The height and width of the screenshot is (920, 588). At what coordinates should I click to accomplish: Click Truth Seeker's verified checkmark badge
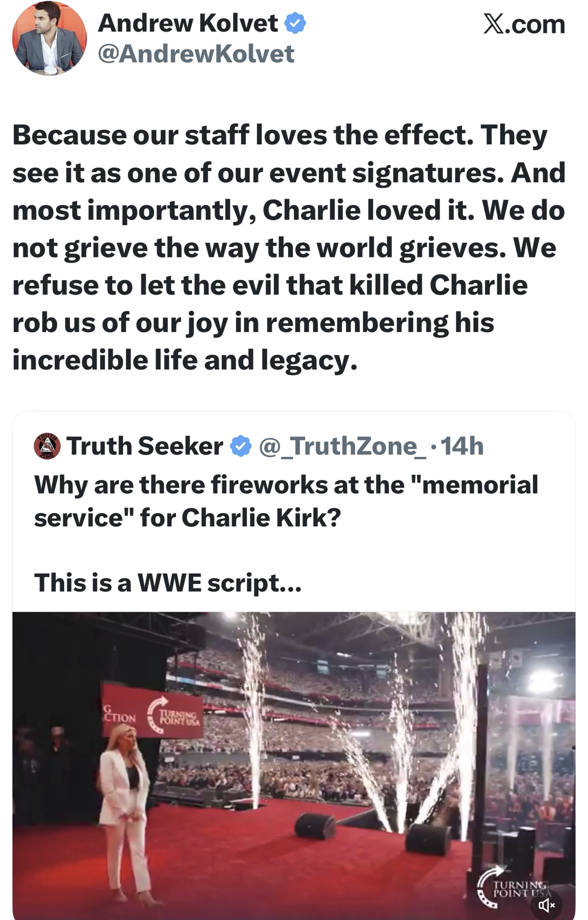tap(241, 446)
